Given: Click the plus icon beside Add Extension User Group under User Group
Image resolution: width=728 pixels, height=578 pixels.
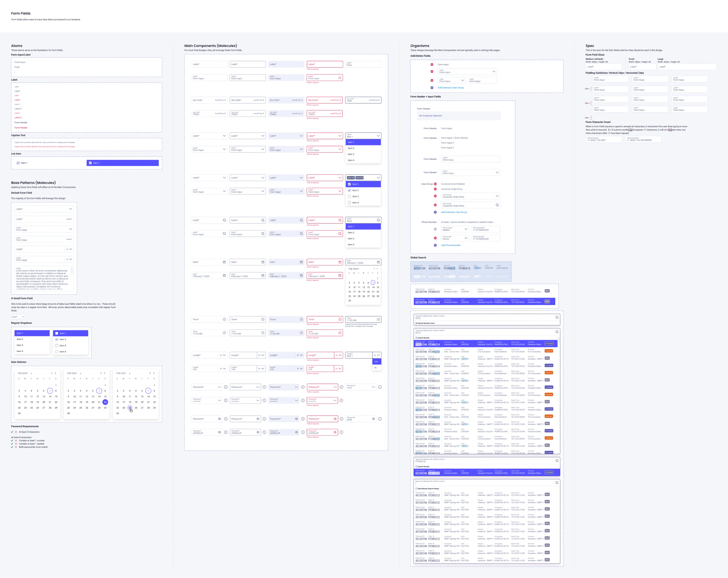Looking at the screenshot, I should click(x=435, y=212).
